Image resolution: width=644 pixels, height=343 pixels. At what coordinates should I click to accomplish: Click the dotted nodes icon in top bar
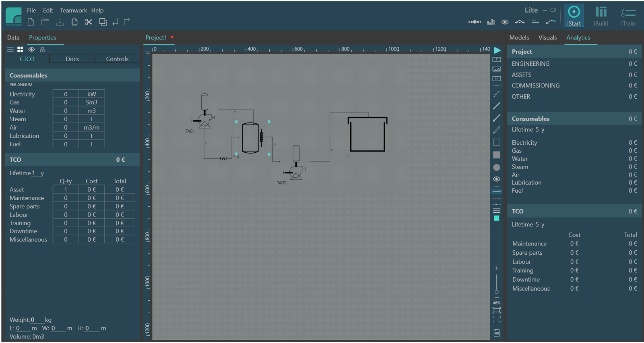pyautogui.click(x=475, y=22)
